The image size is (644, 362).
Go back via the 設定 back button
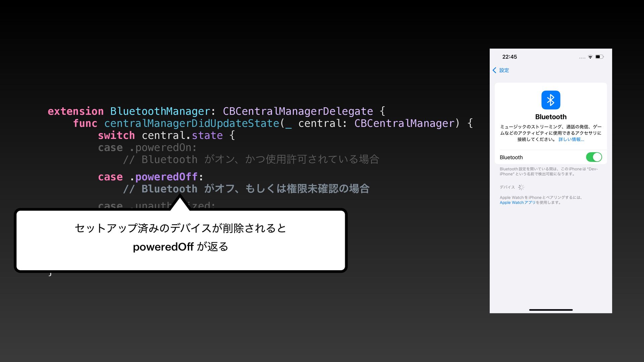click(x=501, y=70)
